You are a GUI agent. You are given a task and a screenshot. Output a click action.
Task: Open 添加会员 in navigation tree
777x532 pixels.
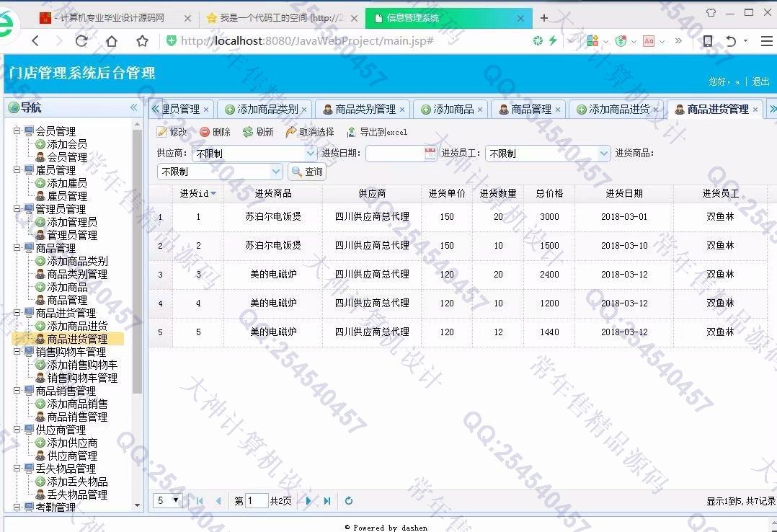pyautogui.click(x=67, y=144)
